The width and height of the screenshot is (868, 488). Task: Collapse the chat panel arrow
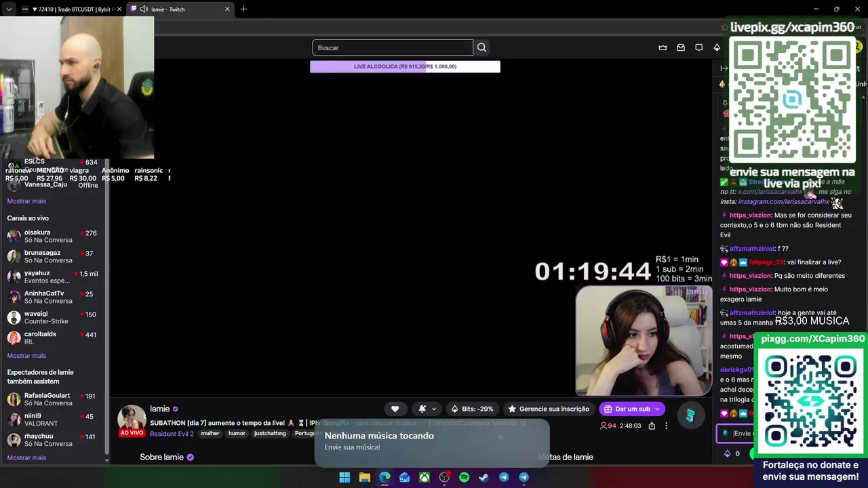[x=724, y=68]
